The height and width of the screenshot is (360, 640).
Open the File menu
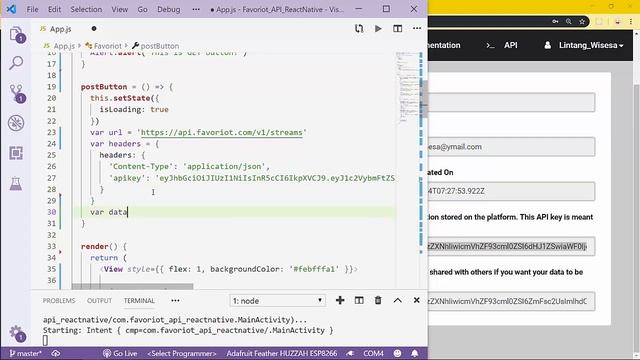(x=32, y=9)
